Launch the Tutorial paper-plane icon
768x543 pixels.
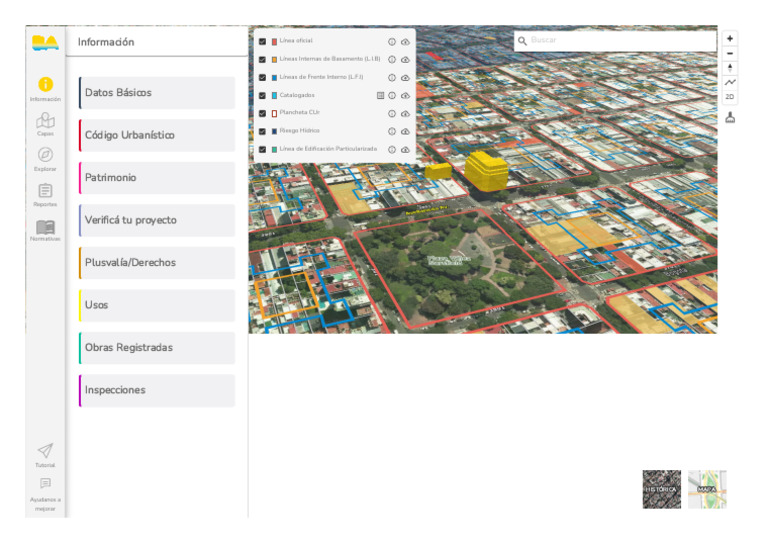pyautogui.click(x=45, y=450)
